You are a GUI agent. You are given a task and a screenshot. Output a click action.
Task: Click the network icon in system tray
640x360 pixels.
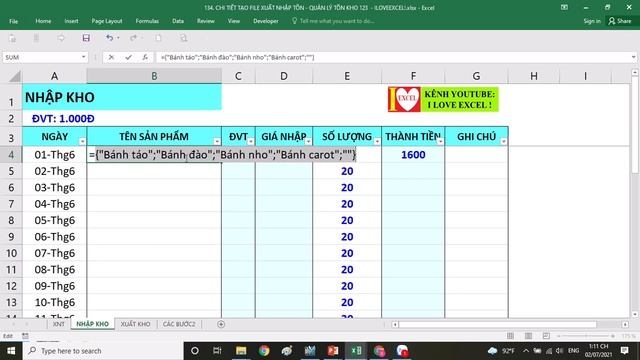click(x=549, y=351)
